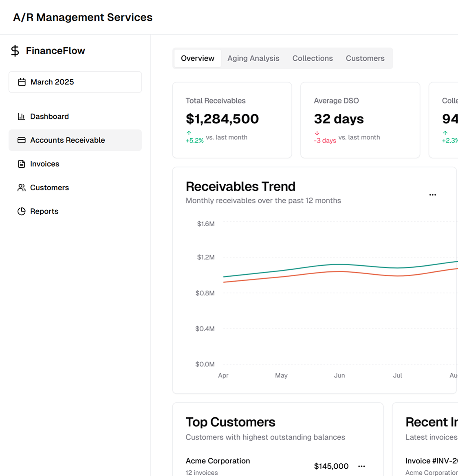The image size is (458, 476).
Task: Click the Customers people icon in sidebar
Action: [22, 187]
